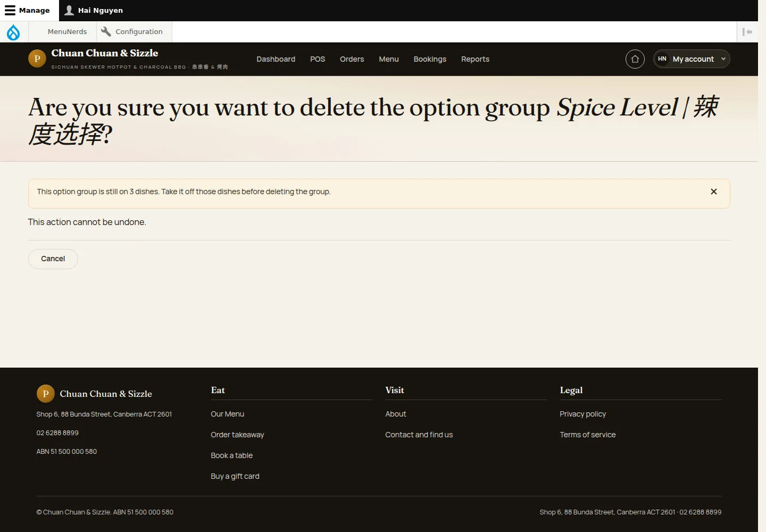The image size is (766, 532).
Task: Dismiss the option group warning message
Action: coord(714,192)
